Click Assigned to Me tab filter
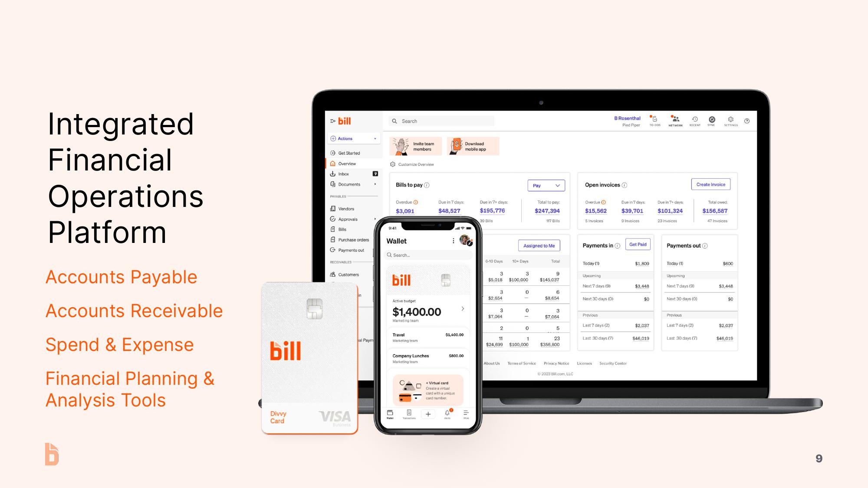 538,245
